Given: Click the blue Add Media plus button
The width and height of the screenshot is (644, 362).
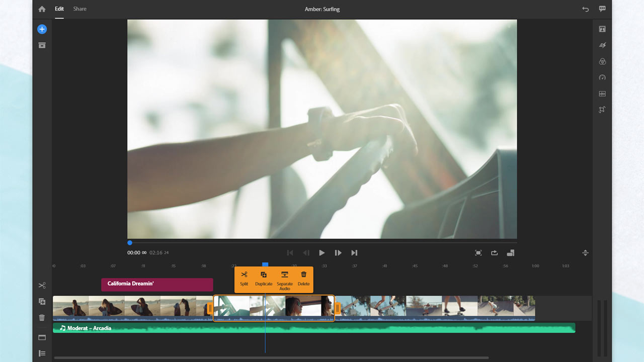Looking at the screenshot, I should pyautogui.click(x=42, y=29).
